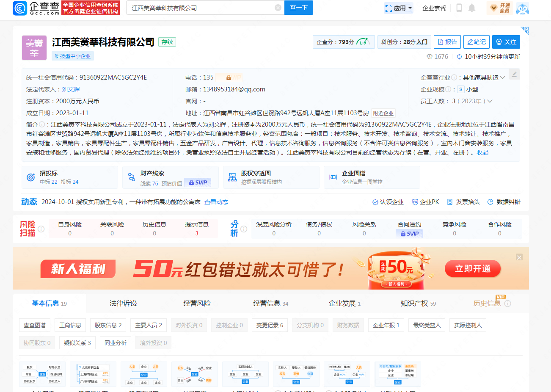551x392 pixels.
Task: Collapse the company intro with 收起
Action: 482,152
